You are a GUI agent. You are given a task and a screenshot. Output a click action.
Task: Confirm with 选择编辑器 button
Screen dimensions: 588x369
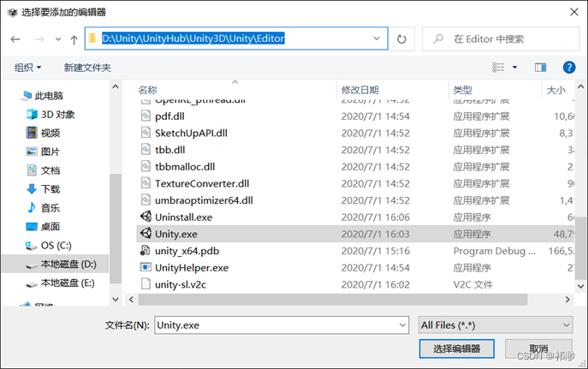456,348
